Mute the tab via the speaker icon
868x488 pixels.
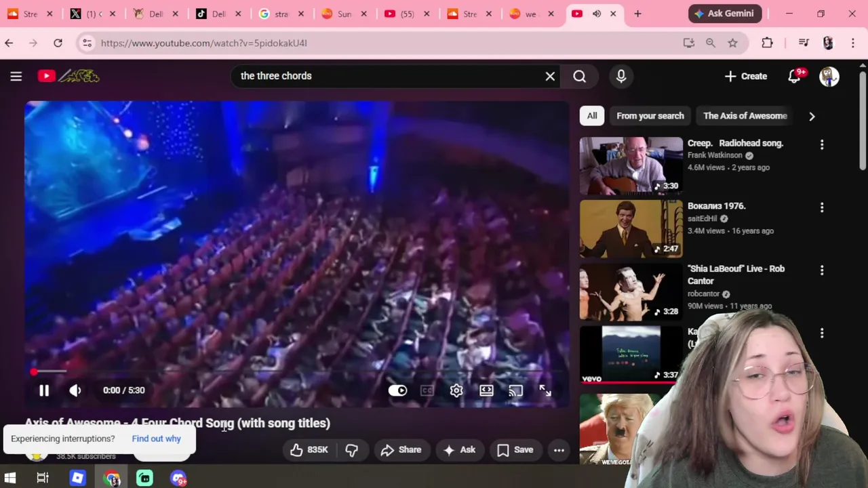coord(597,14)
